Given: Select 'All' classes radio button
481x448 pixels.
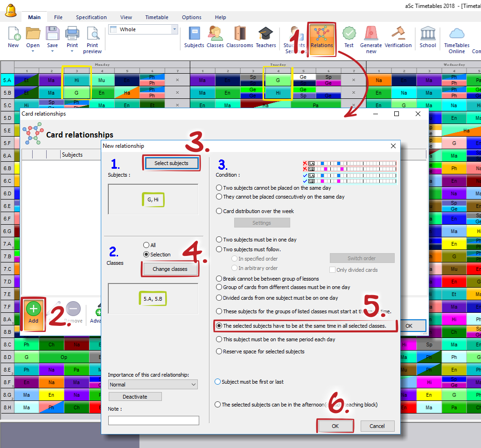Looking at the screenshot, I should click(146, 245).
